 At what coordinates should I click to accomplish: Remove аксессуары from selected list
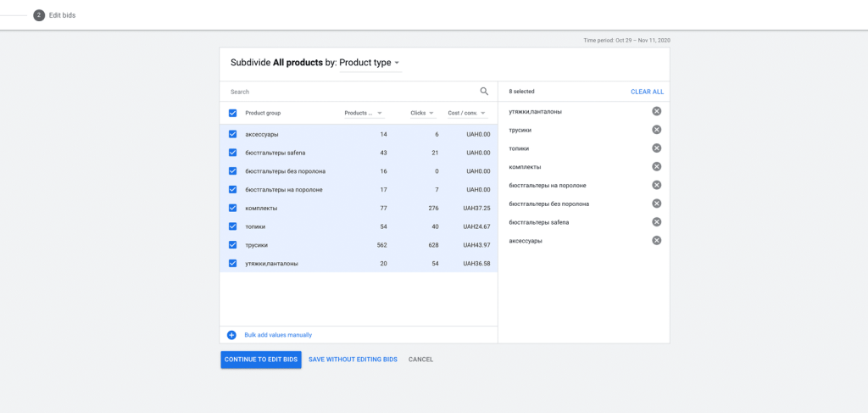(656, 241)
